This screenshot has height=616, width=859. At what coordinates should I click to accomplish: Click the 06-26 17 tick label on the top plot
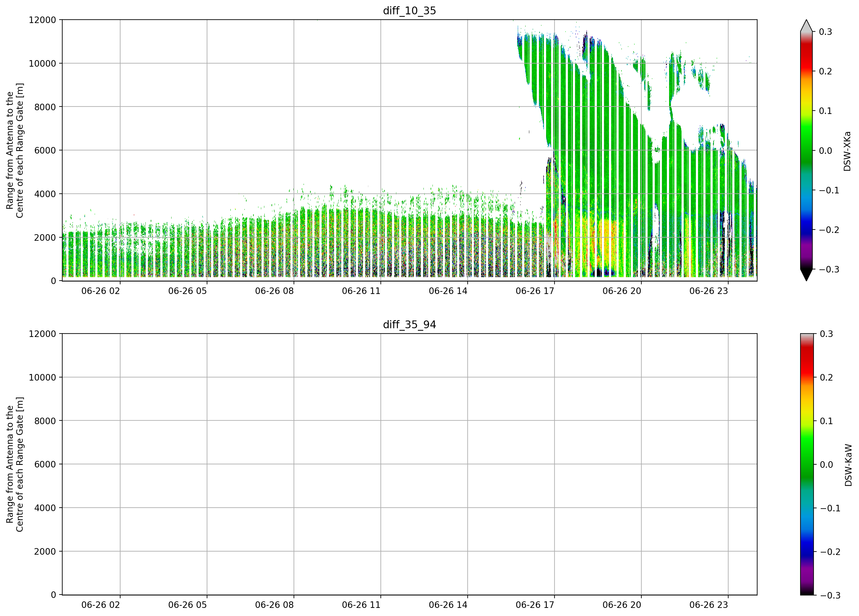coord(535,291)
